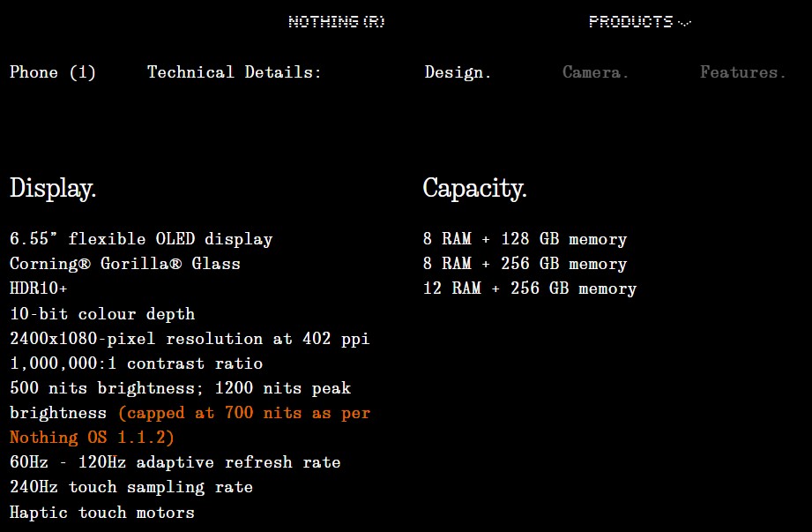The width and height of the screenshot is (812, 532).
Task: Open the Technical Details tab
Action: 234,72
